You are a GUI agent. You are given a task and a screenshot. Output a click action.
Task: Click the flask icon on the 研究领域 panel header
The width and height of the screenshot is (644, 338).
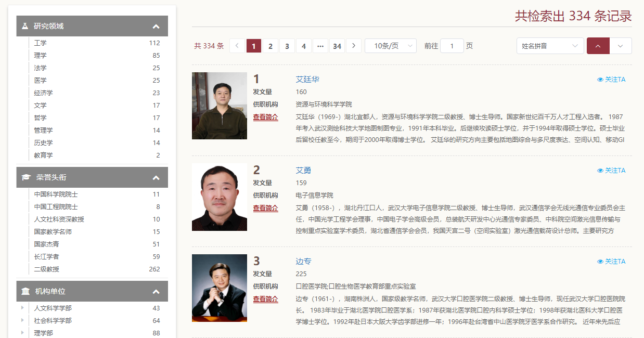25,25
